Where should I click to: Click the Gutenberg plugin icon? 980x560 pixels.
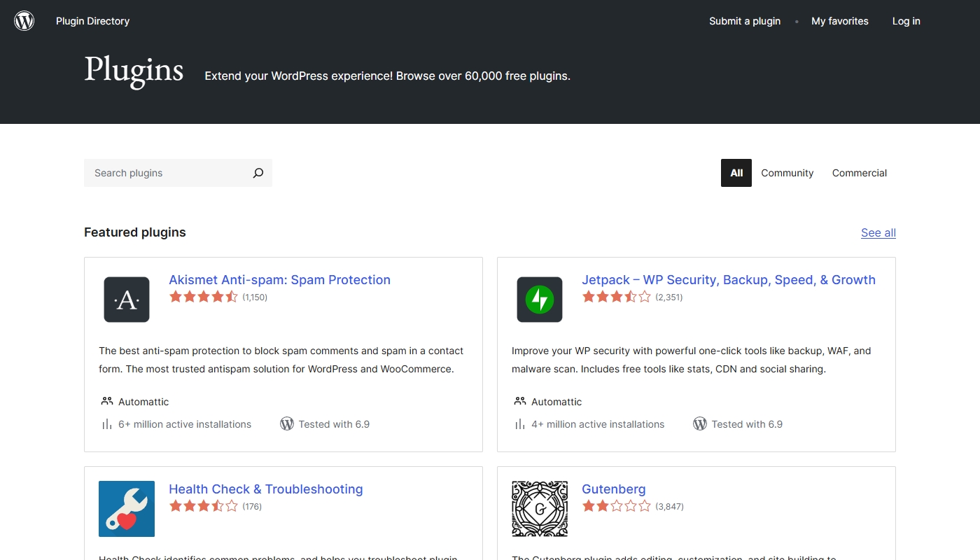(540, 509)
